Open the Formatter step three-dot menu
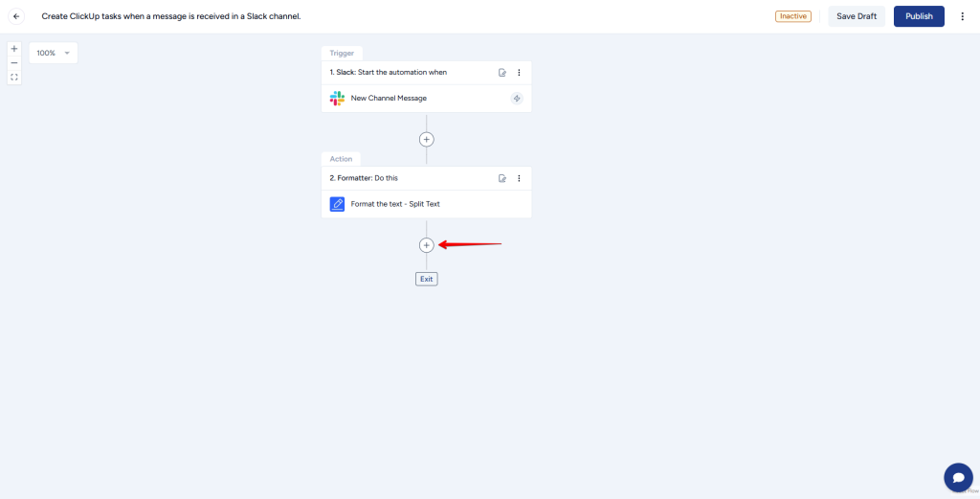Viewport: 980px width, 499px height. pyautogui.click(x=520, y=178)
